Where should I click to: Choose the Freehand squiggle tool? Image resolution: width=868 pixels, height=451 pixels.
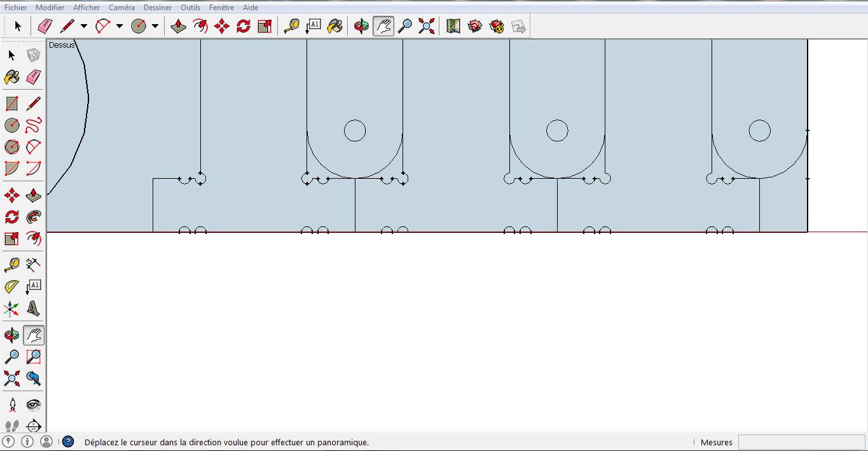34,125
